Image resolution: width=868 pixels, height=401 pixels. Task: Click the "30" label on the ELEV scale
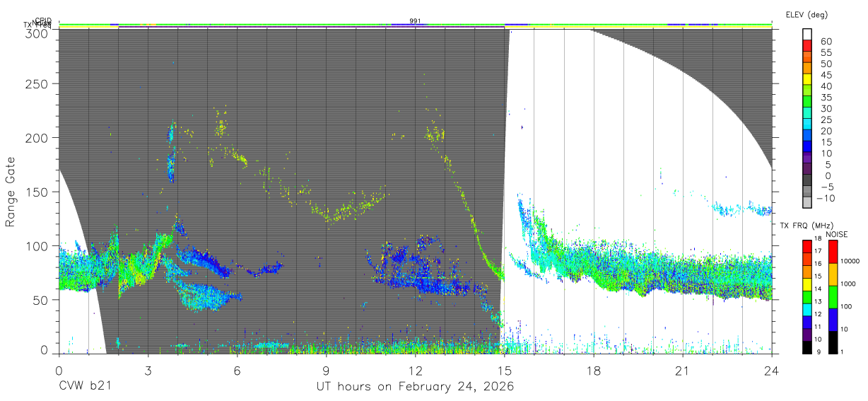click(x=826, y=108)
